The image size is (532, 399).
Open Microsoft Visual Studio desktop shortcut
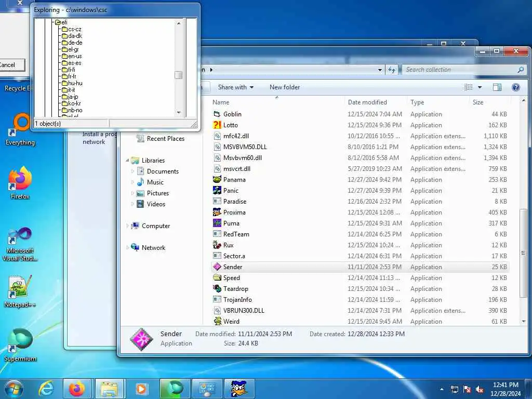pyautogui.click(x=20, y=244)
